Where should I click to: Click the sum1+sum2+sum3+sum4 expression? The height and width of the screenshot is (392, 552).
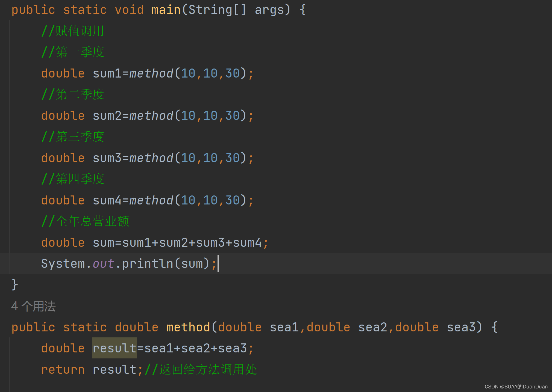click(x=192, y=243)
